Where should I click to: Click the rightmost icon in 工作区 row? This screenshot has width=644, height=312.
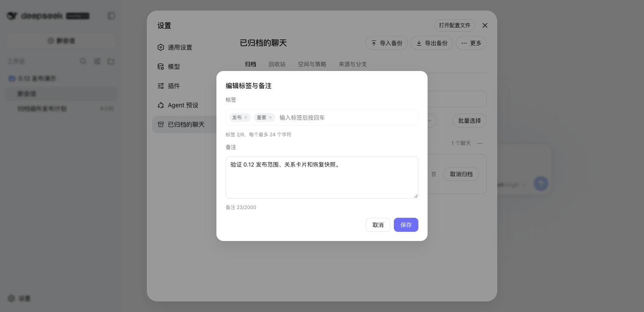coord(111,61)
